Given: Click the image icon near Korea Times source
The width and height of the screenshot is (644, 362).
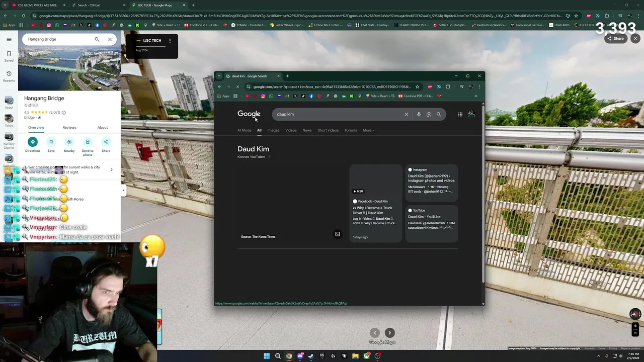Looking at the screenshot, I should 338,234.
